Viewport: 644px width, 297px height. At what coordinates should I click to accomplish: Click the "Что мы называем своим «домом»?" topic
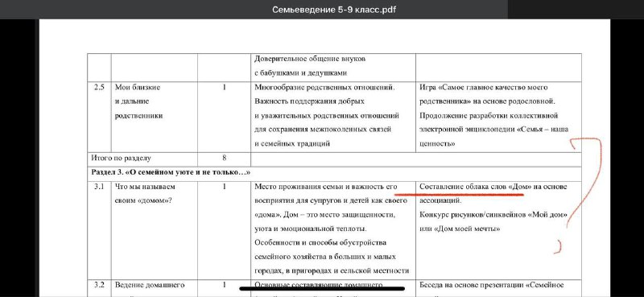tap(145, 193)
